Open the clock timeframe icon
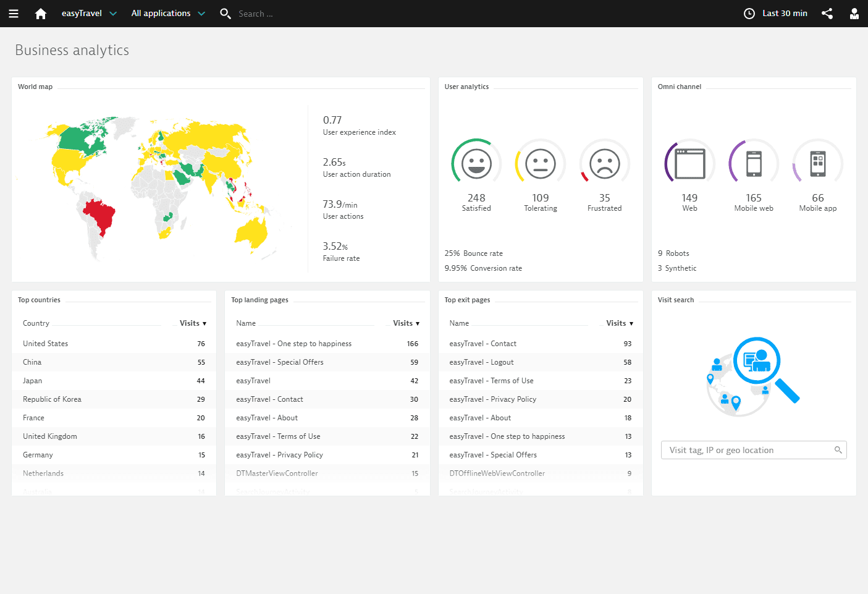 (749, 14)
